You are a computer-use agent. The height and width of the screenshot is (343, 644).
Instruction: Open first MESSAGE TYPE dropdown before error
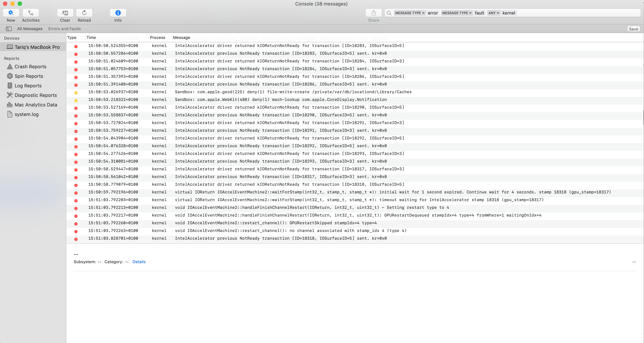tap(410, 13)
